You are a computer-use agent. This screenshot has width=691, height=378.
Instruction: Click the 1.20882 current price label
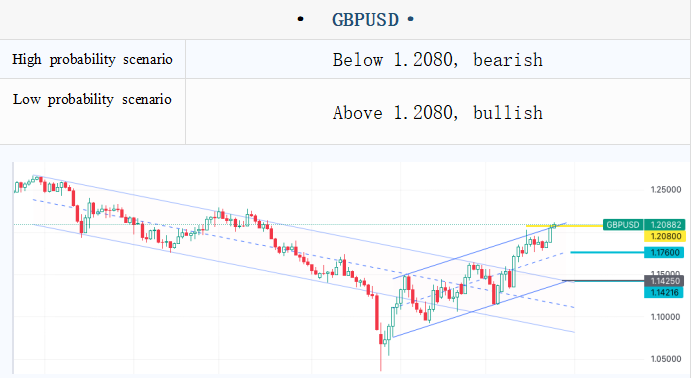tap(665, 225)
